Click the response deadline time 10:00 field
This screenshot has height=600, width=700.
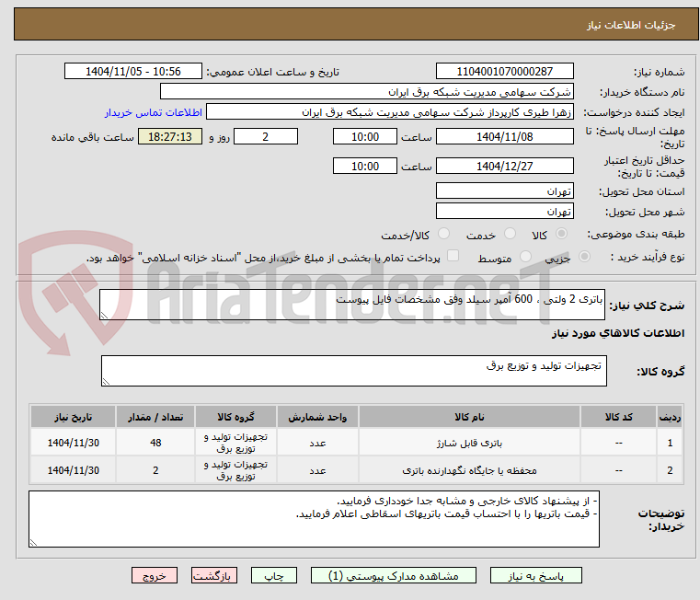pyautogui.click(x=365, y=136)
